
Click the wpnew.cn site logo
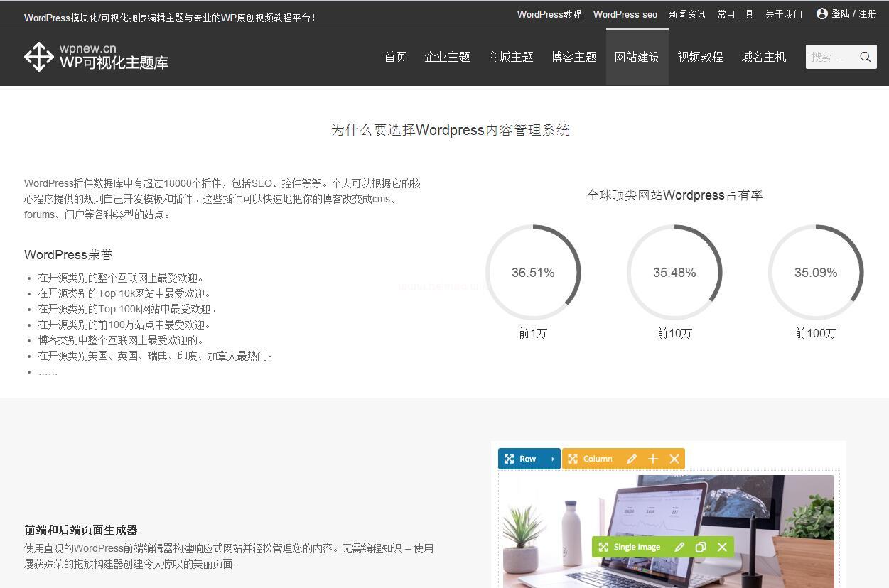point(96,57)
